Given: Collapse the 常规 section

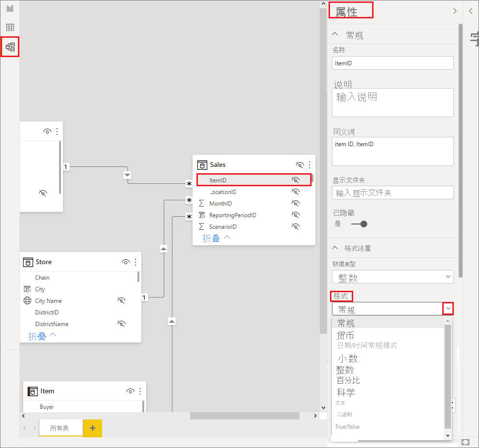Looking at the screenshot, I should click(335, 34).
